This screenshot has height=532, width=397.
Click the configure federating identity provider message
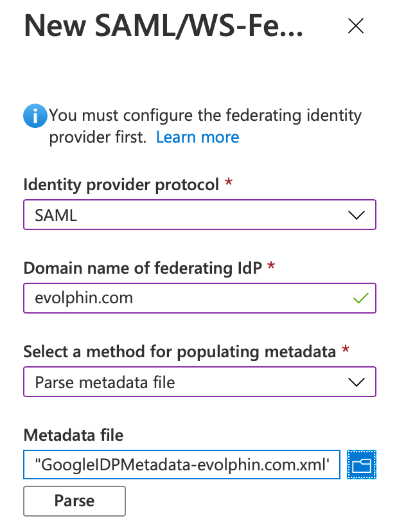[206, 126]
